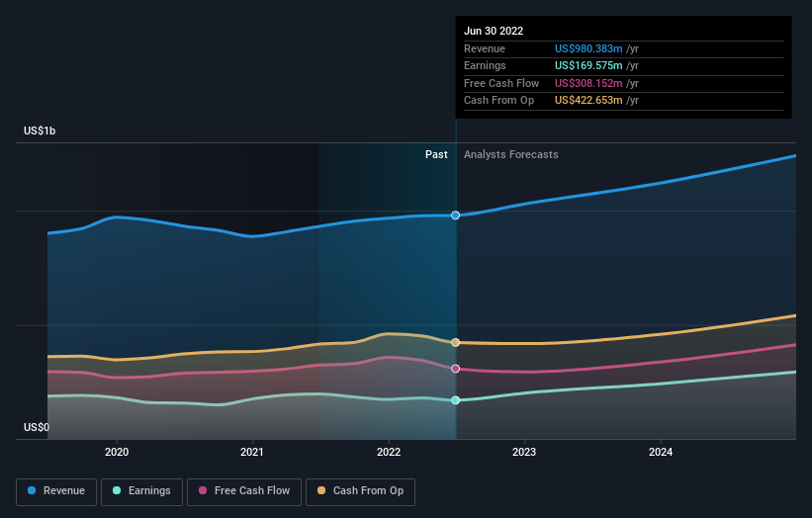The height and width of the screenshot is (518, 812).
Task: Click the US$1b y-axis label
Action: pos(40,130)
